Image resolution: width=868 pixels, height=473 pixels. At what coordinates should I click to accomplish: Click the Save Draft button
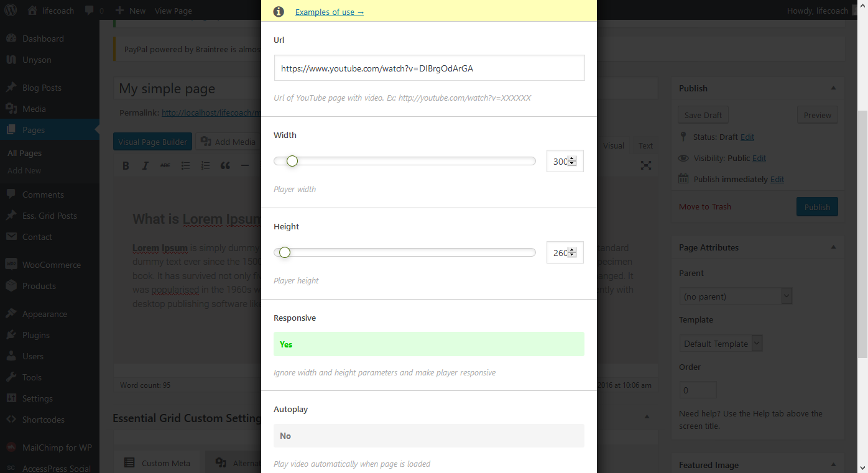click(x=703, y=115)
